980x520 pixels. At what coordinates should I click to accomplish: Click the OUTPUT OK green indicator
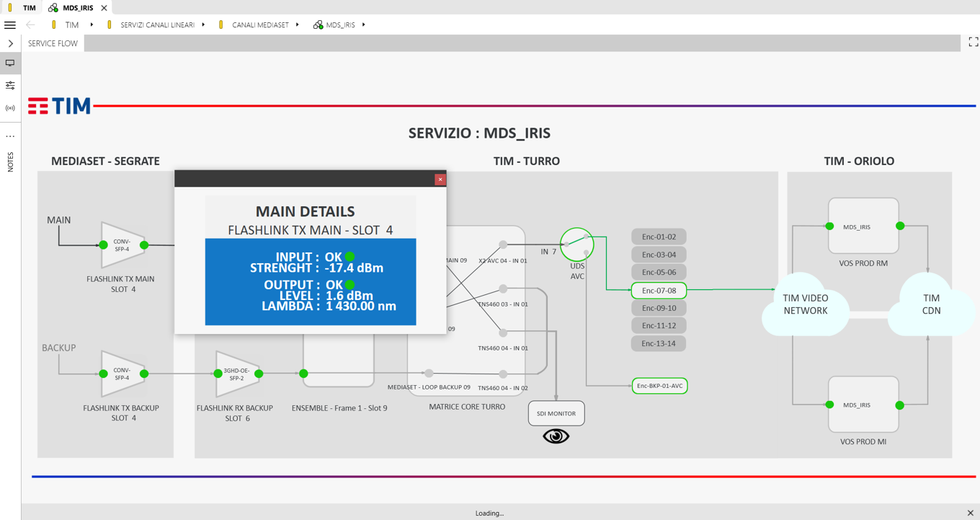[x=349, y=285]
